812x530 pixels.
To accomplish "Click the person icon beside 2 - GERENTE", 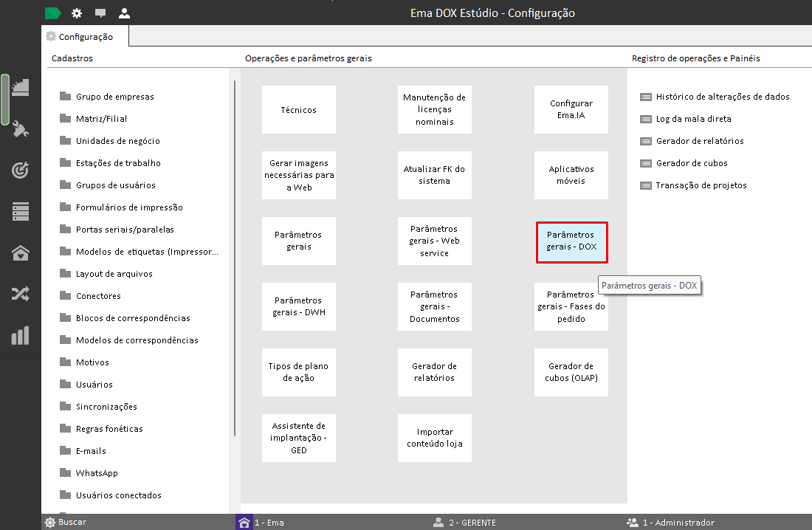I will pyautogui.click(x=438, y=522).
